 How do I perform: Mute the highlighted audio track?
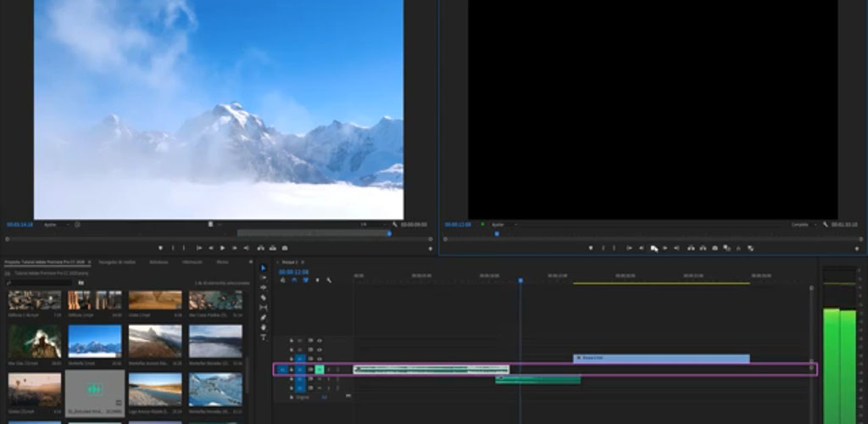click(x=320, y=369)
